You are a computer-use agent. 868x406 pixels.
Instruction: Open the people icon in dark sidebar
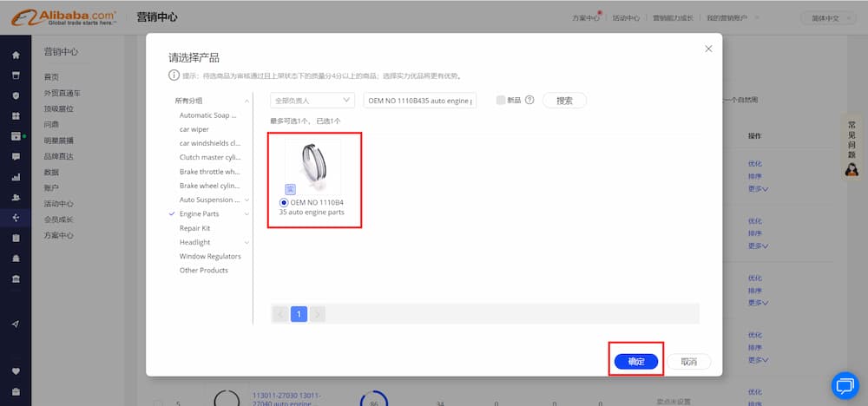[16, 198]
